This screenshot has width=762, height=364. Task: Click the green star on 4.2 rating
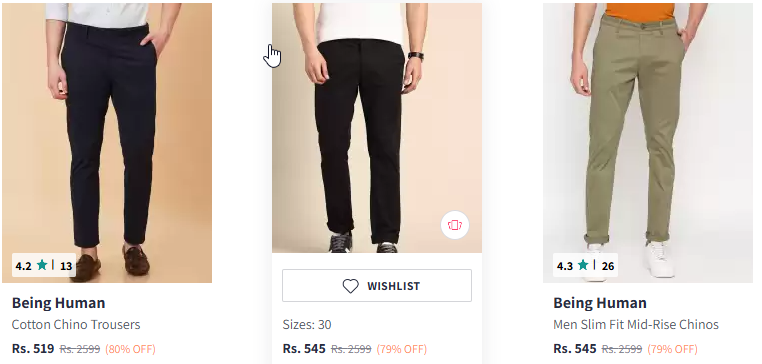pos(42,265)
